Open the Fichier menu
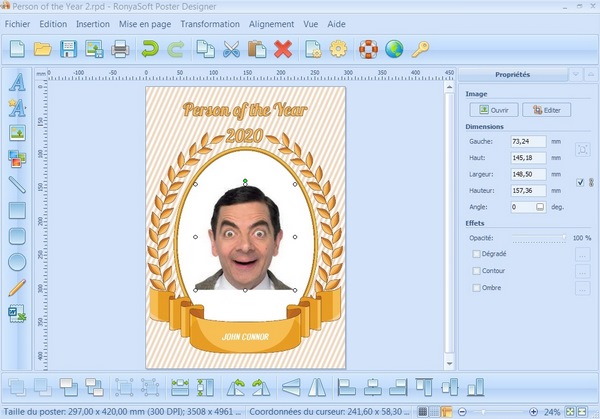 [x=18, y=24]
